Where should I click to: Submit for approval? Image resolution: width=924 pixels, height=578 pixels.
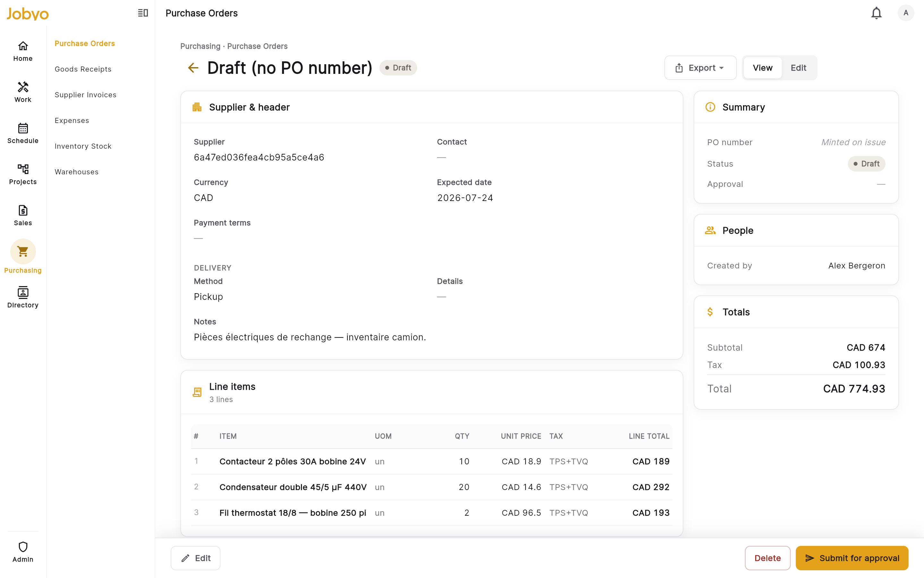(x=852, y=558)
